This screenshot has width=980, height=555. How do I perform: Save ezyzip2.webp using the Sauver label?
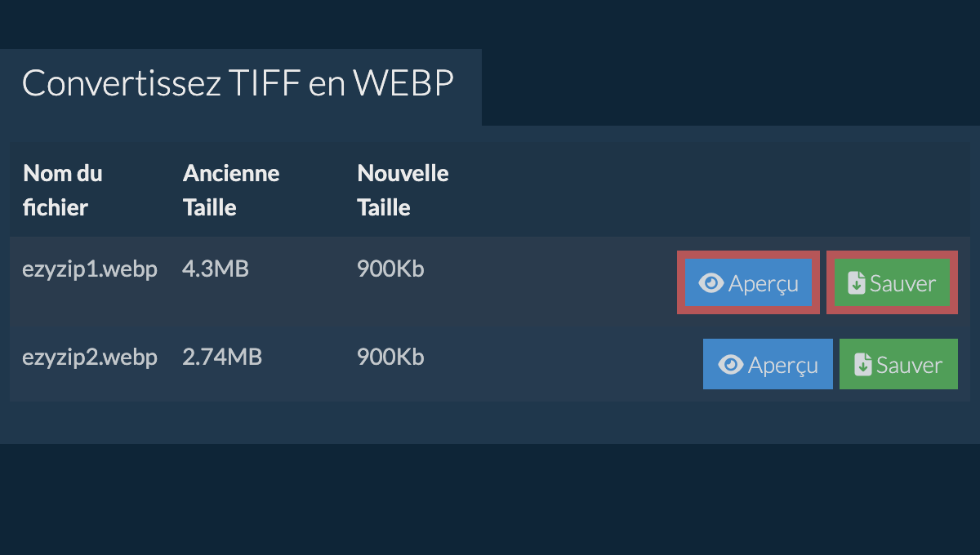[909, 365]
